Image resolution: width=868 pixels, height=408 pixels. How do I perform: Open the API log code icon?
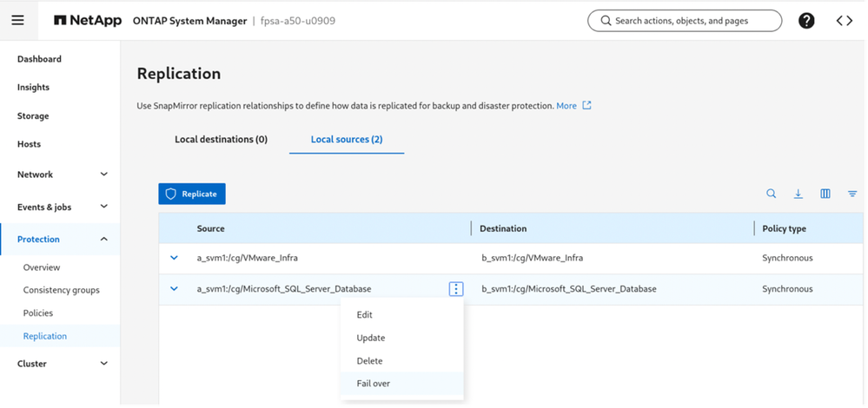(x=845, y=21)
